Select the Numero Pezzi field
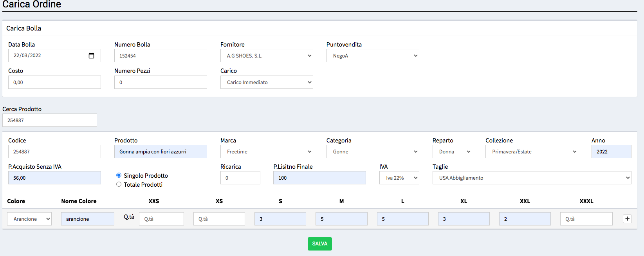Image resolution: width=644 pixels, height=256 pixels. (161, 82)
